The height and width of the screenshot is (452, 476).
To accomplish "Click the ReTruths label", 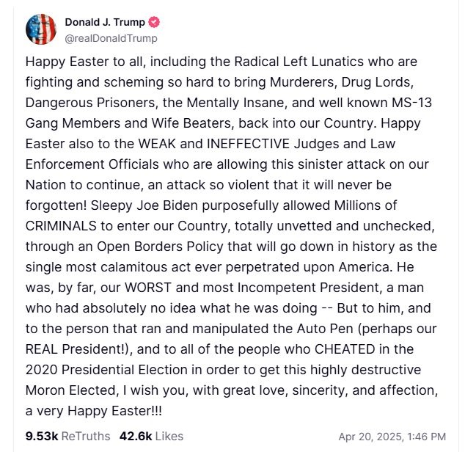I will coord(86,436).
